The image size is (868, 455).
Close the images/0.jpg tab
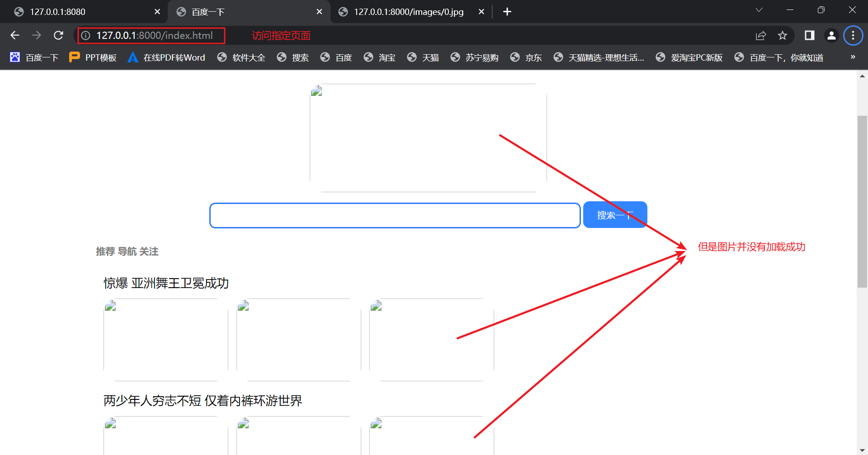[481, 12]
